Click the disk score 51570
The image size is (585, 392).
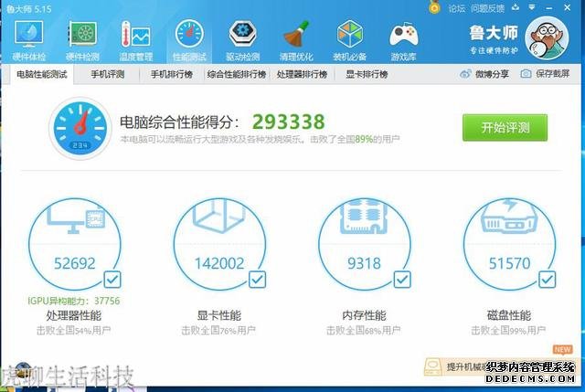coord(509,263)
